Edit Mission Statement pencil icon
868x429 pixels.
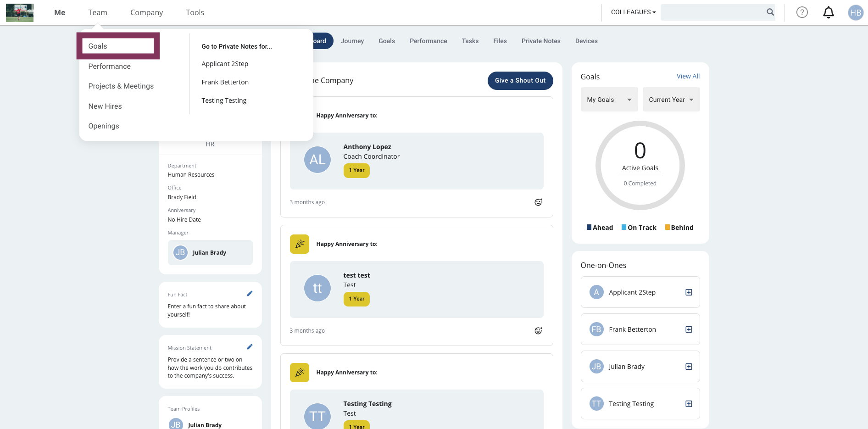point(250,347)
